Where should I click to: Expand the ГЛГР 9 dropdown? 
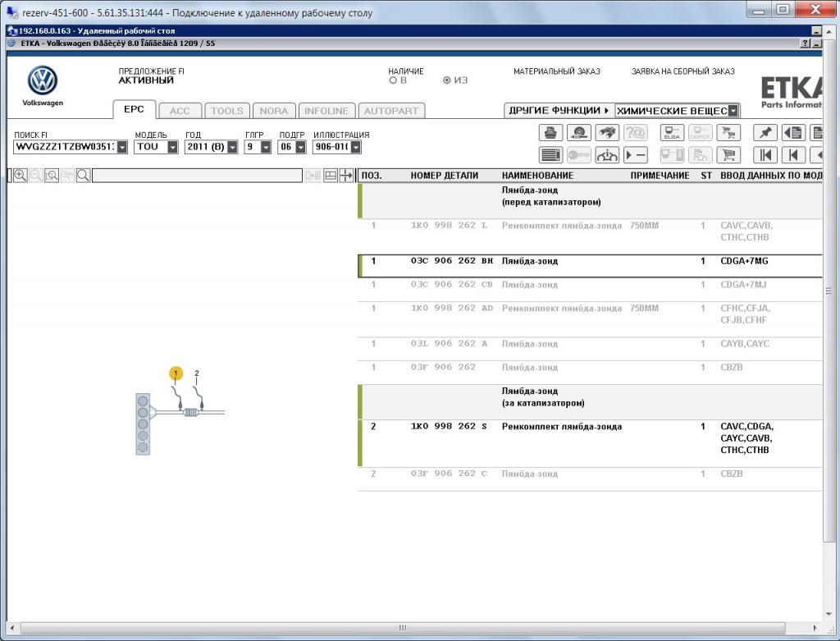266,147
